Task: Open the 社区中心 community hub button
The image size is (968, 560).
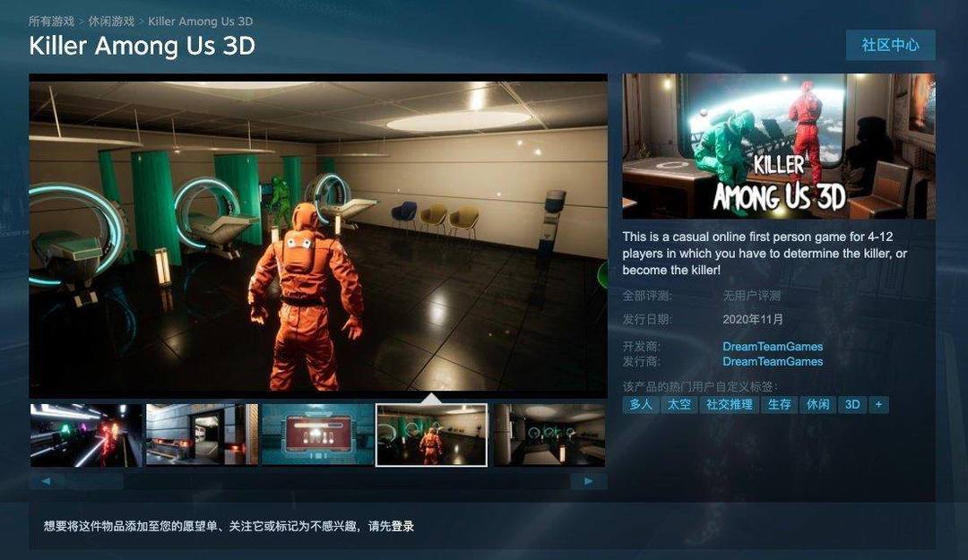Action: pos(890,45)
